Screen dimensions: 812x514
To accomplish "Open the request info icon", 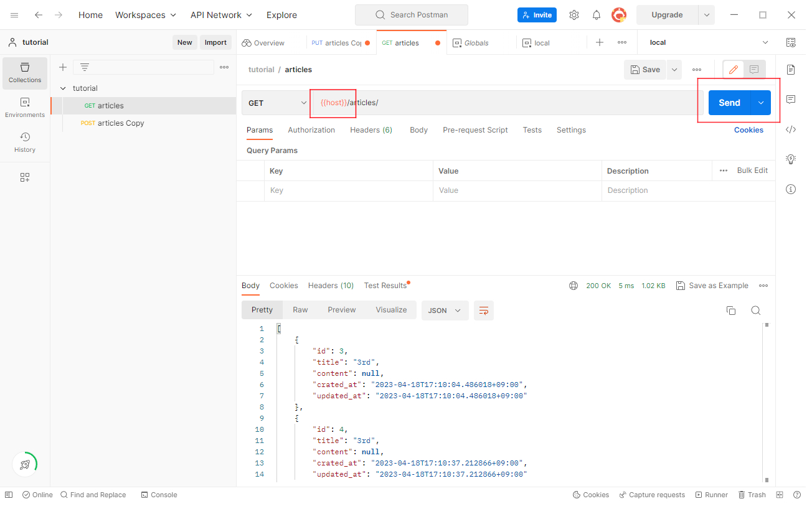I will [x=791, y=189].
